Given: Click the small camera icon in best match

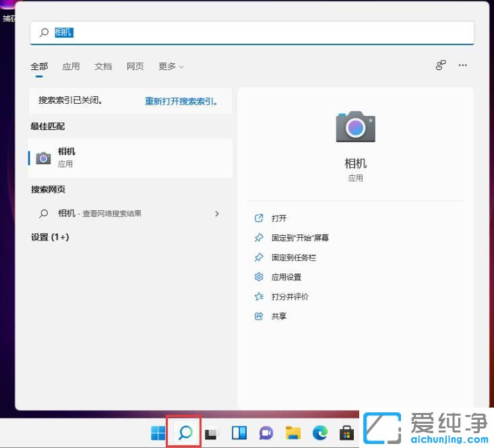Looking at the screenshot, I should 44,158.
